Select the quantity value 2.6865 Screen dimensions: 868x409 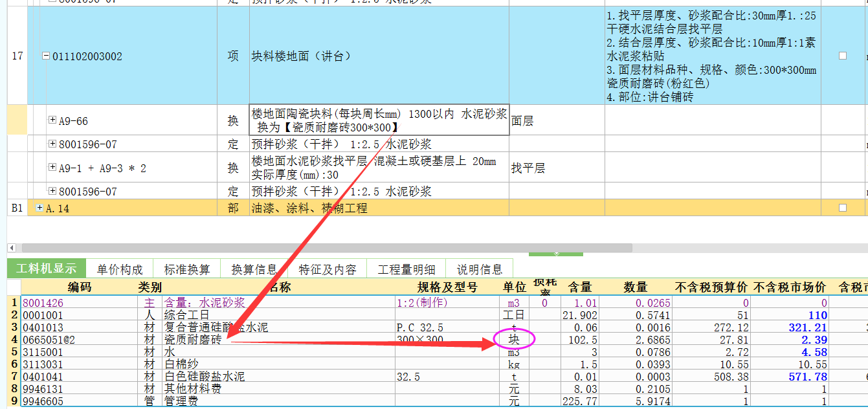(636, 340)
